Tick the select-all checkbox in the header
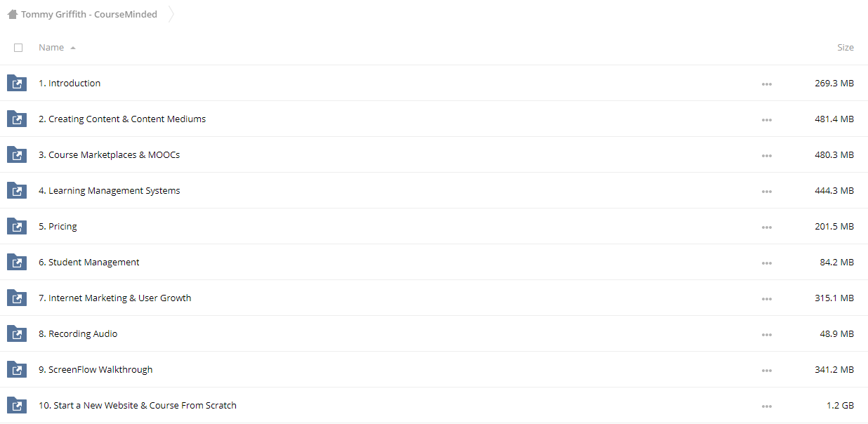The width and height of the screenshot is (868, 424). coord(18,48)
